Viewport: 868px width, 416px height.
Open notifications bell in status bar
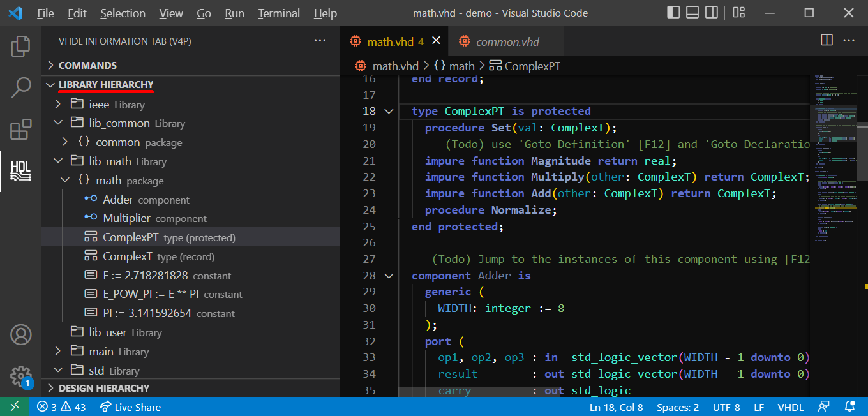pos(849,407)
